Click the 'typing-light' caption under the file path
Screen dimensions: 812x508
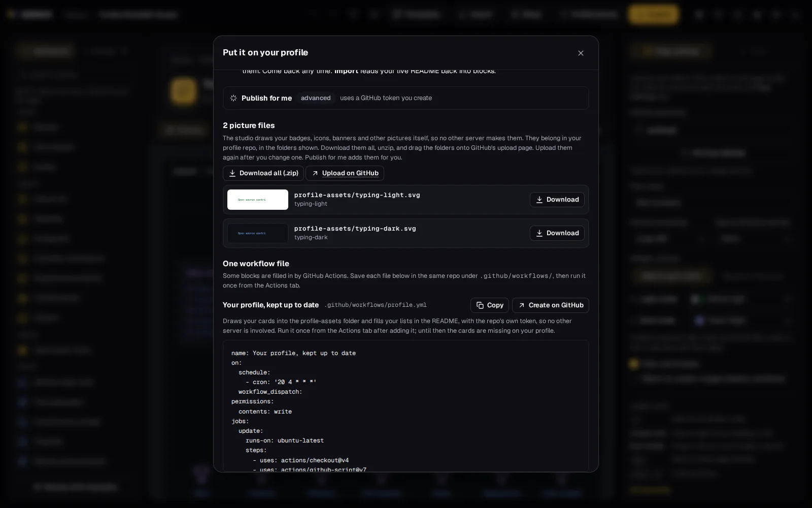click(x=311, y=204)
